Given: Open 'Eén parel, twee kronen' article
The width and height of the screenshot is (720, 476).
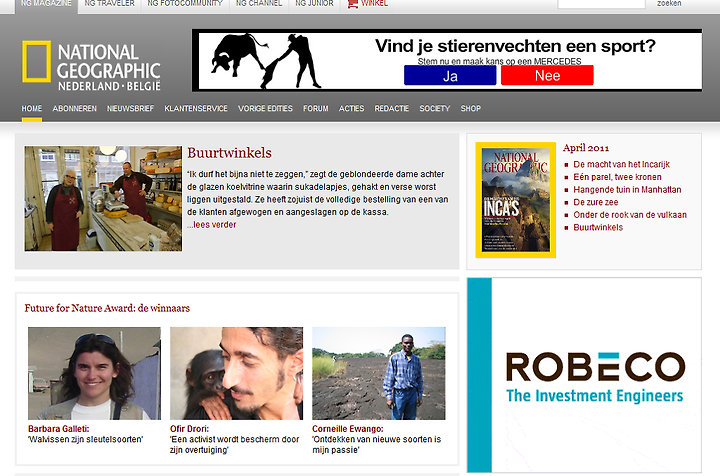Looking at the screenshot, I should [617, 177].
